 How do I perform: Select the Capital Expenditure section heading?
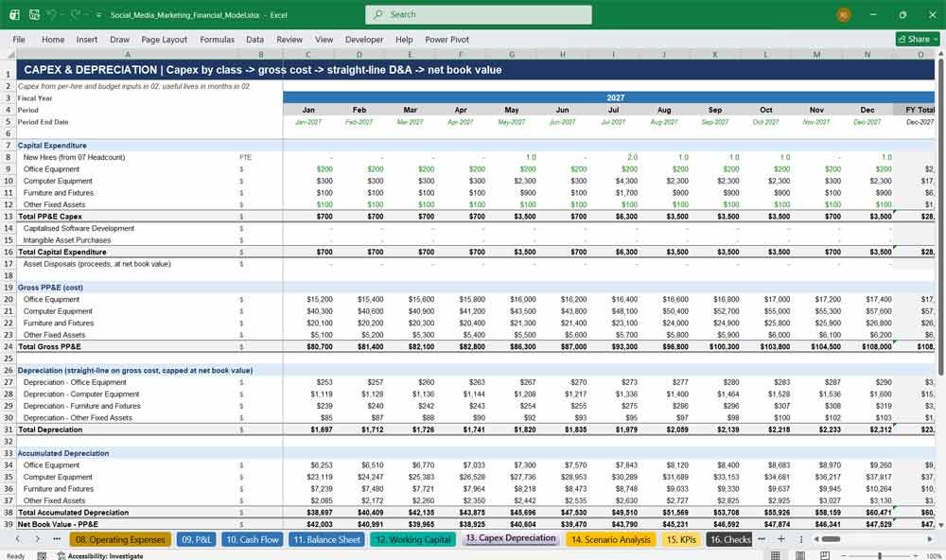[52, 146]
